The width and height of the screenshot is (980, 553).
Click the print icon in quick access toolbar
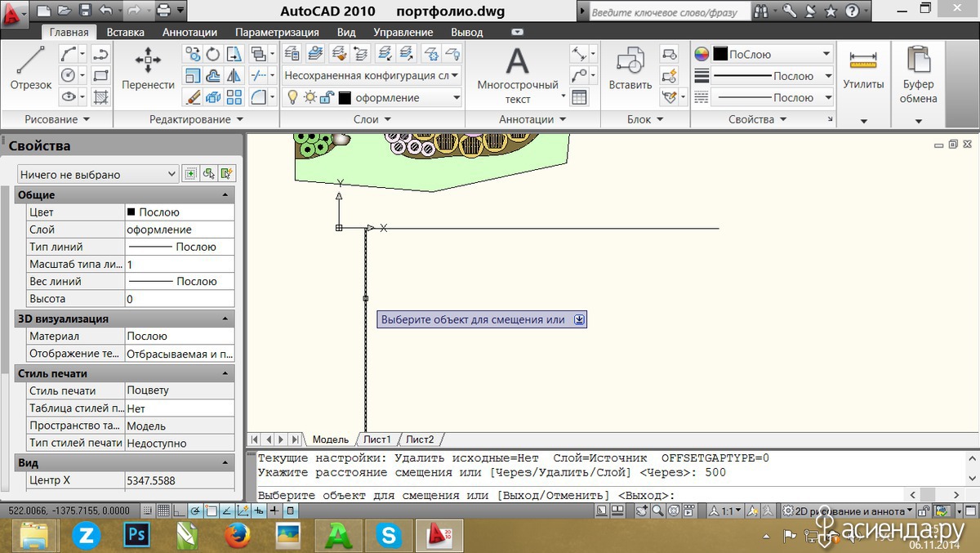click(x=163, y=11)
